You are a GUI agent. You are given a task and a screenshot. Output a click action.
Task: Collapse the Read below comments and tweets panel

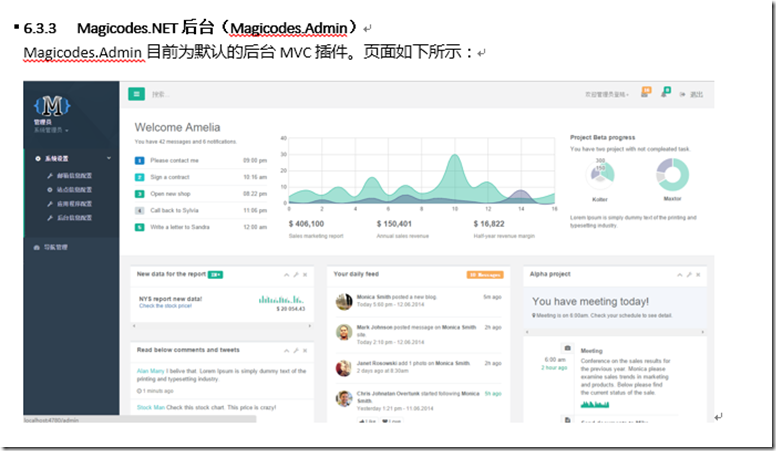pyautogui.click(x=286, y=351)
